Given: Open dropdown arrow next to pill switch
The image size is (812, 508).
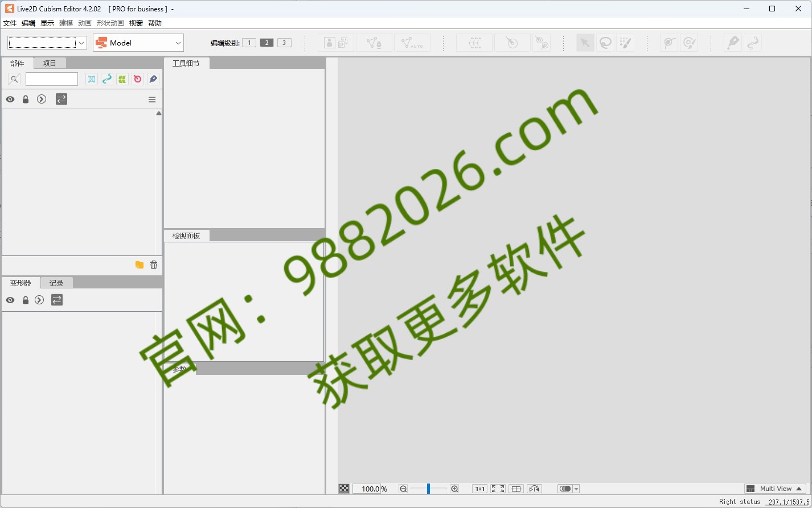Looking at the screenshot, I should click(576, 489).
